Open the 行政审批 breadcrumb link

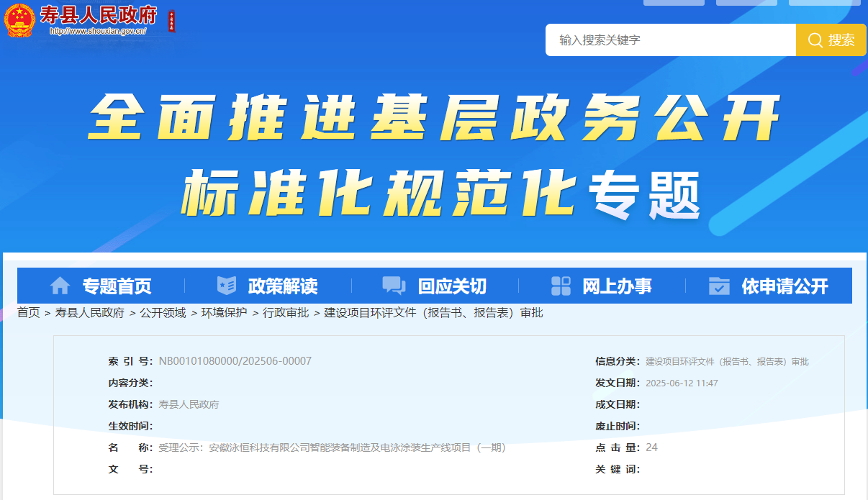point(286,313)
